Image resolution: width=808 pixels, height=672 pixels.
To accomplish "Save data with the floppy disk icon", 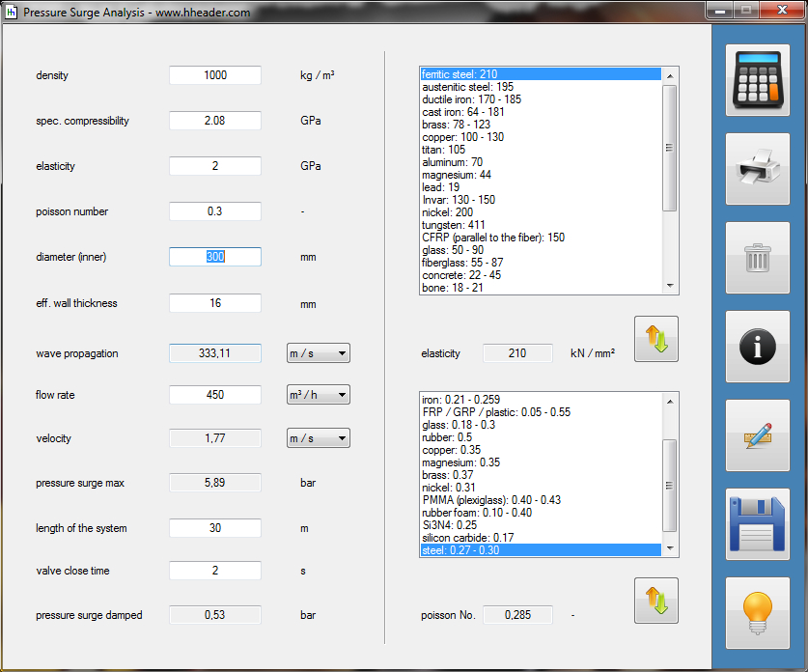I will coord(758,524).
